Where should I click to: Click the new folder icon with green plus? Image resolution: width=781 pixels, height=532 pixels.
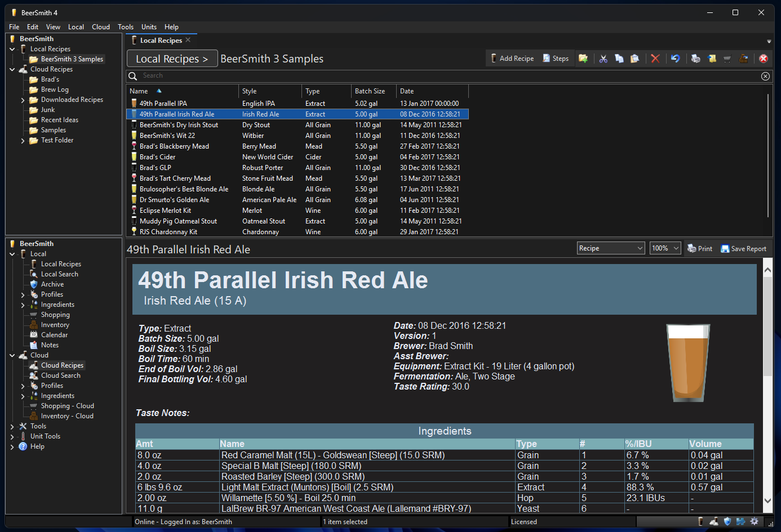(583, 59)
